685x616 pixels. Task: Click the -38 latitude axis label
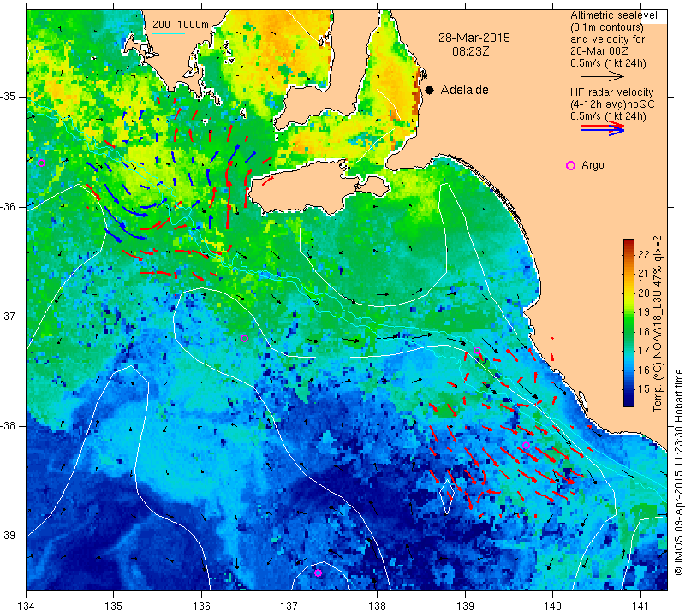pyautogui.click(x=9, y=426)
